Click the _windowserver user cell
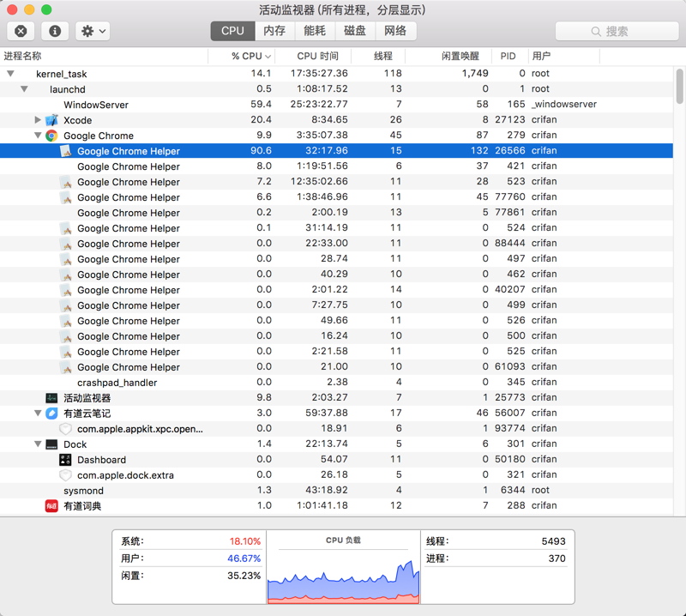The width and height of the screenshot is (686, 616). pos(564,104)
